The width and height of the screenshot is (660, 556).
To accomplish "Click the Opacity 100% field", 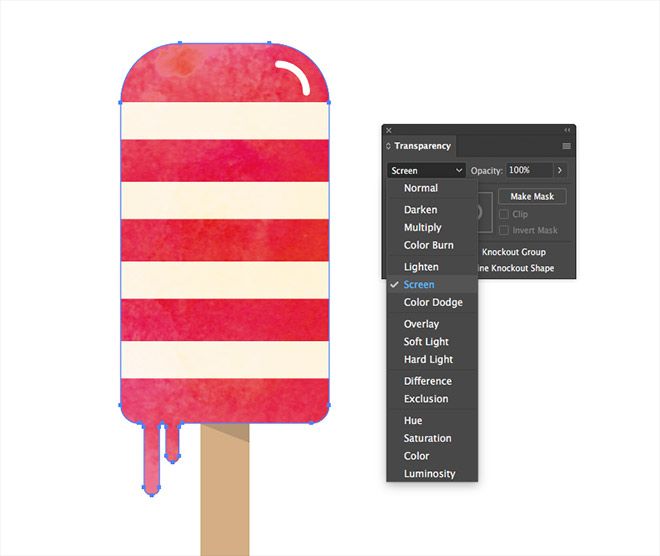I will tap(529, 170).
